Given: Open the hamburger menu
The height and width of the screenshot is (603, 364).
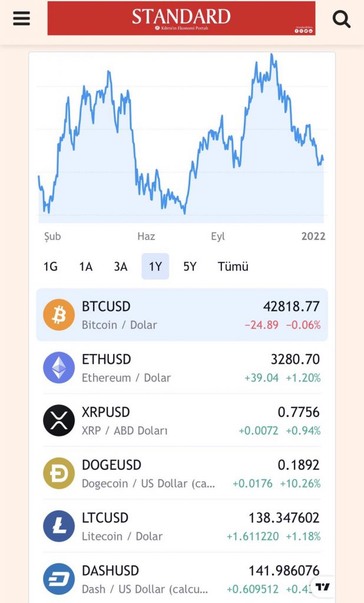Looking at the screenshot, I should [21, 18].
